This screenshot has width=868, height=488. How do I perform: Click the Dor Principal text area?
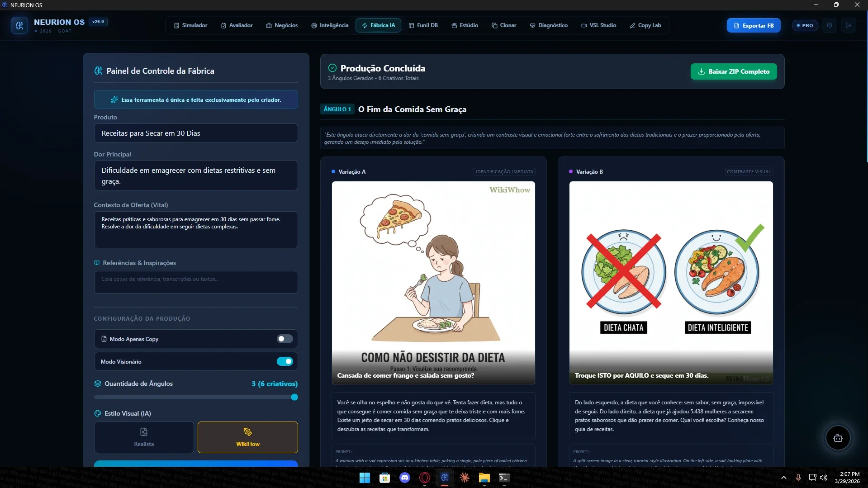pos(196,175)
